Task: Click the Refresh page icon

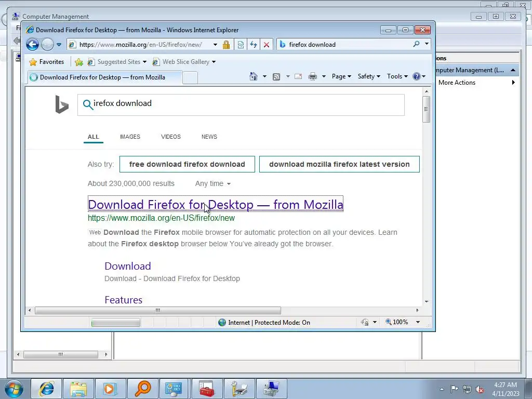Action: point(254,45)
